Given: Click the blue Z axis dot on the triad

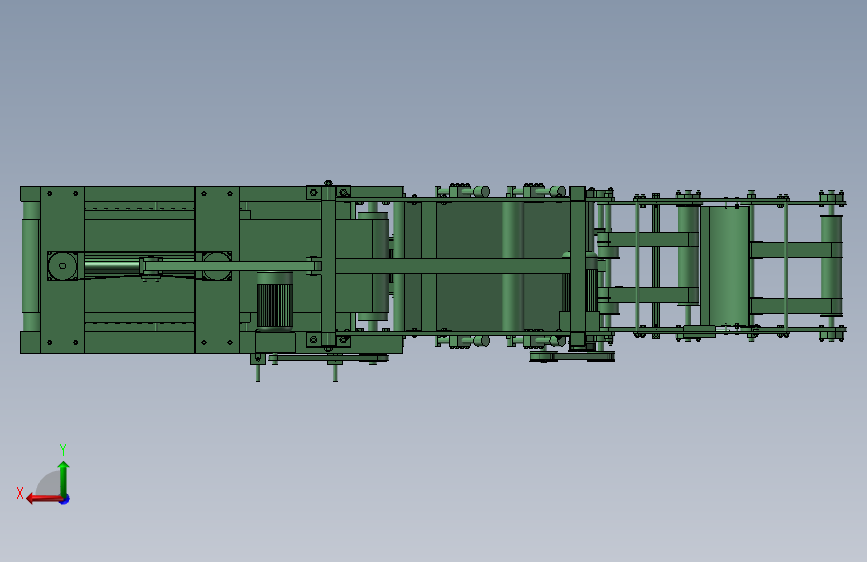Looking at the screenshot, I should coord(65,500).
